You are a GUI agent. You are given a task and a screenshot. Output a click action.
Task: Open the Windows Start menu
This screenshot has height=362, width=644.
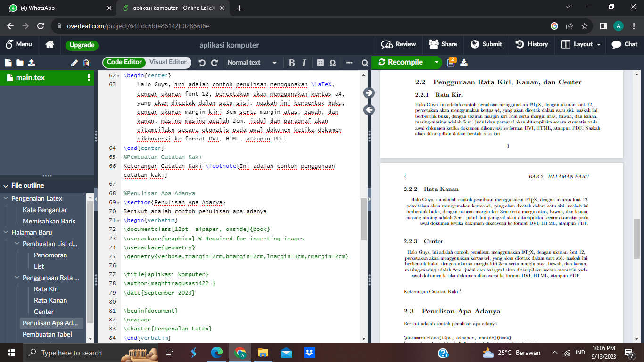pos(11,353)
